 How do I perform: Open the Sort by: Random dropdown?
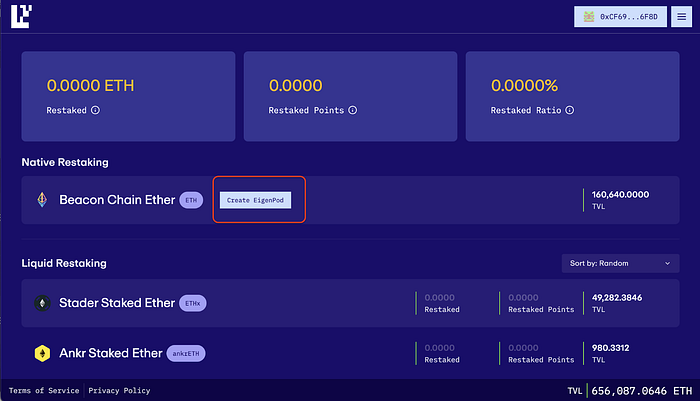click(620, 263)
